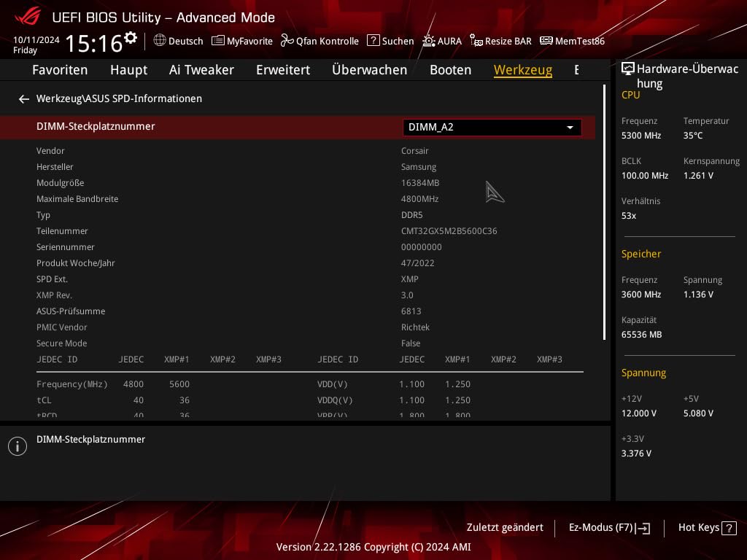747x560 pixels.
Task: Click the production date 47/2022
Action: click(417, 263)
